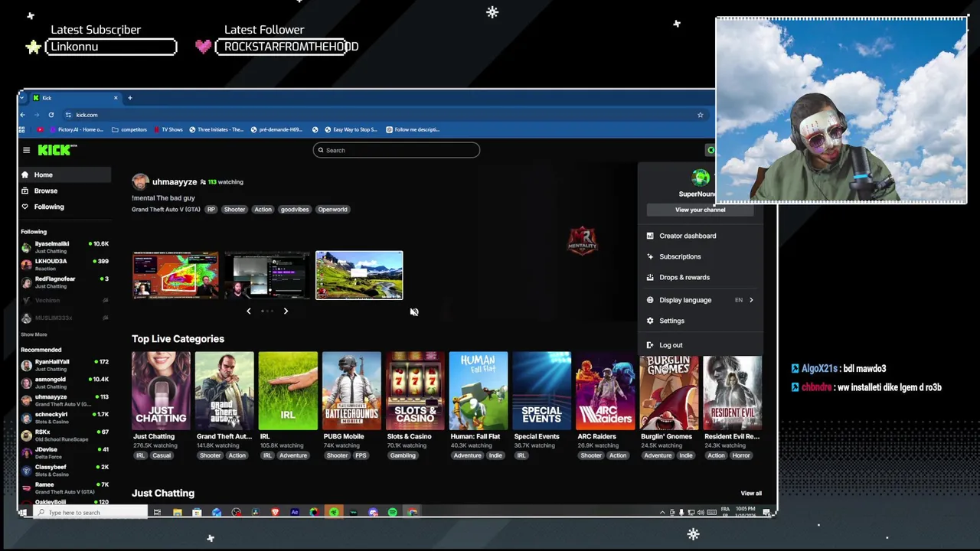Image resolution: width=980 pixels, height=551 pixels.
Task: Open uhmaayyze featured channel avatar
Action: point(140,182)
